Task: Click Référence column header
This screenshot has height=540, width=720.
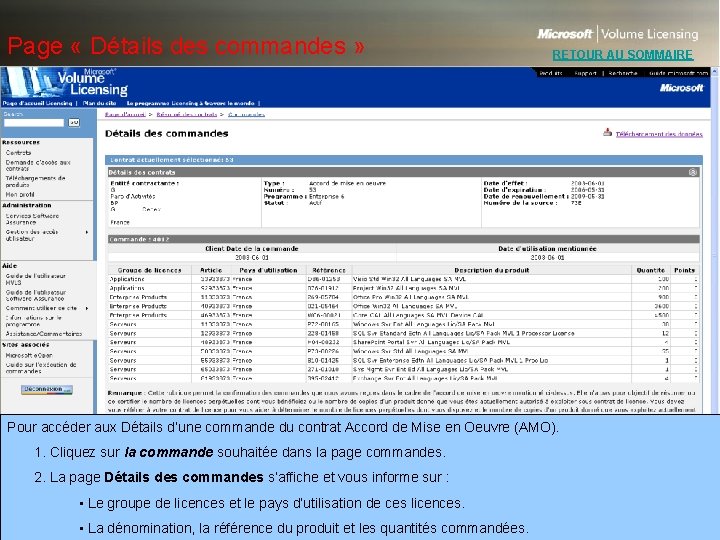Action: click(329, 270)
